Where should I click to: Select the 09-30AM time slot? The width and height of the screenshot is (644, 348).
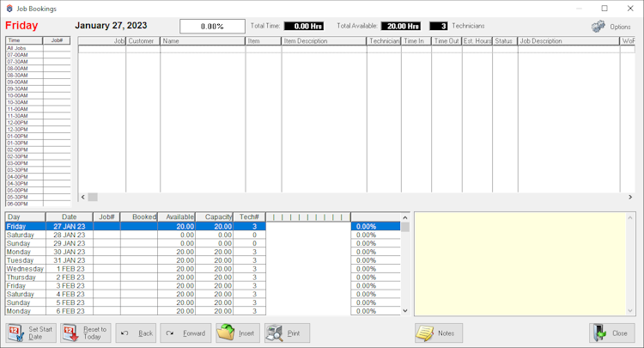[x=38, y=89]
